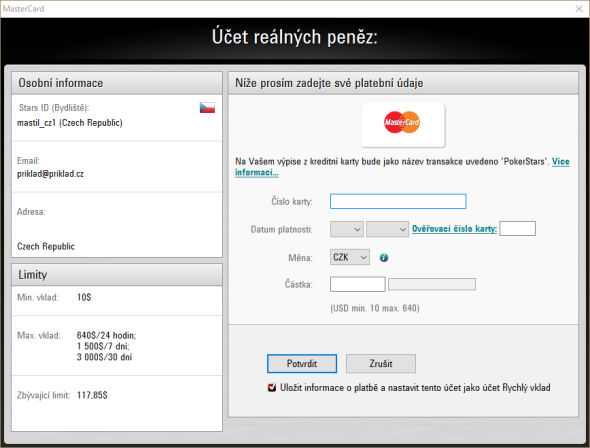The height and width of the screenshot is (448, 590).
Task: Click the email priklad@priklad.cz text
Action: tap(50, 174)
